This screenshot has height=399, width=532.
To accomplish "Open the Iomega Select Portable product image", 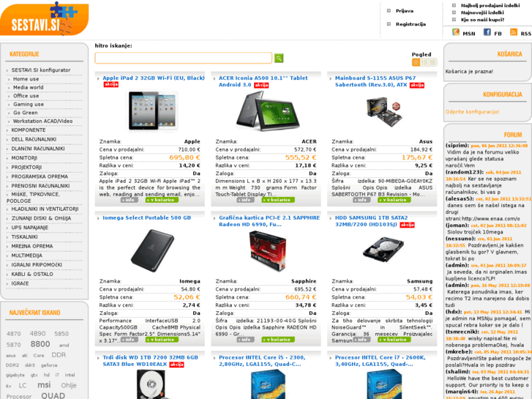I will tap(152, 250).
